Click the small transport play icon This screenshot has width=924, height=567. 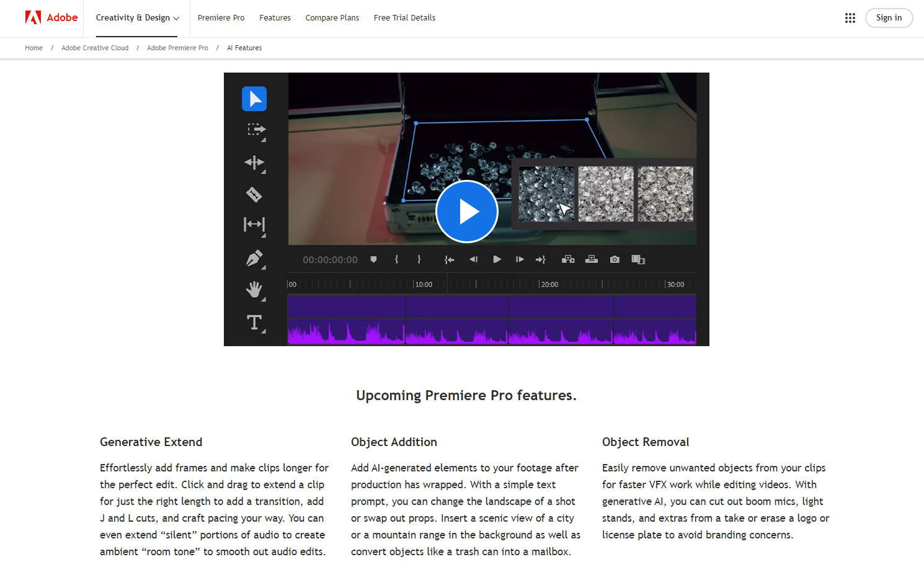tap(497, 259)
